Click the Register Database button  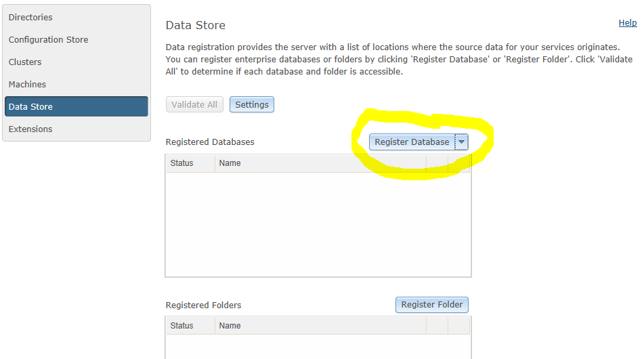click(x=412, y=142)
